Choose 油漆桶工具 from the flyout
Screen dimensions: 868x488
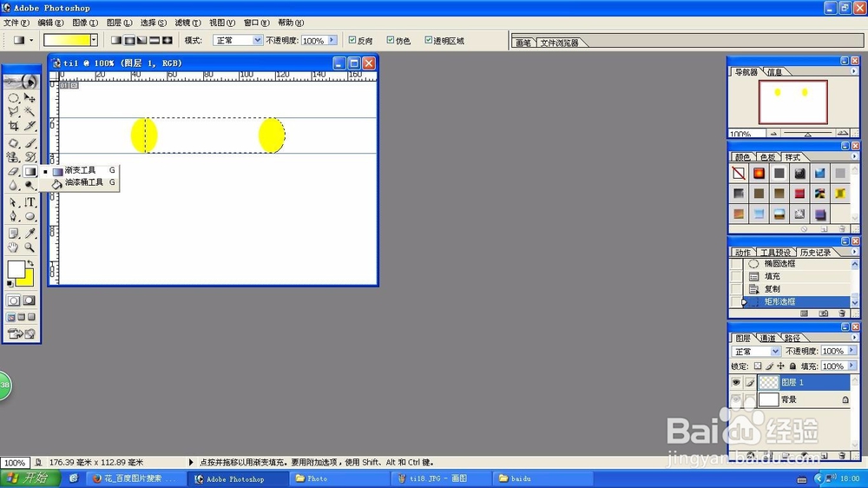pos(83,182)
